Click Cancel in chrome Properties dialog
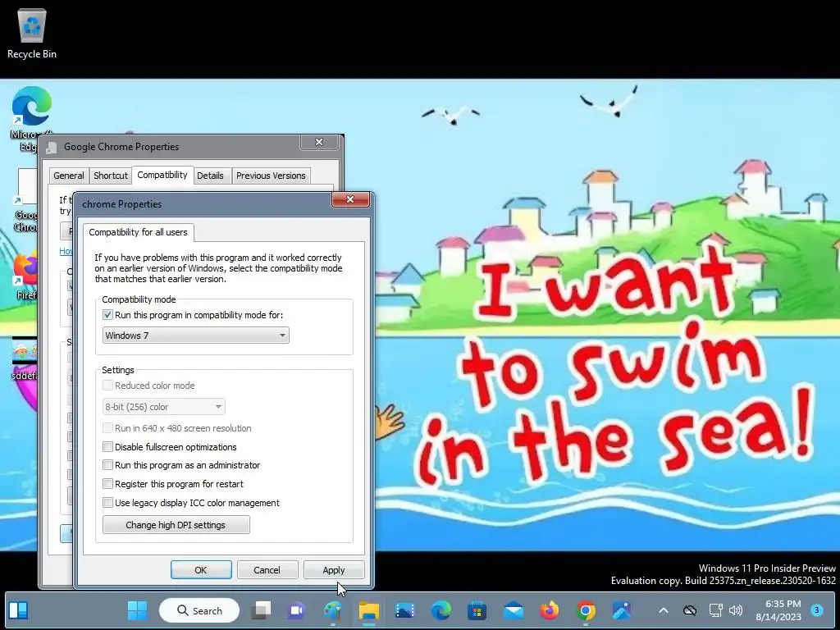 point(267,570)
